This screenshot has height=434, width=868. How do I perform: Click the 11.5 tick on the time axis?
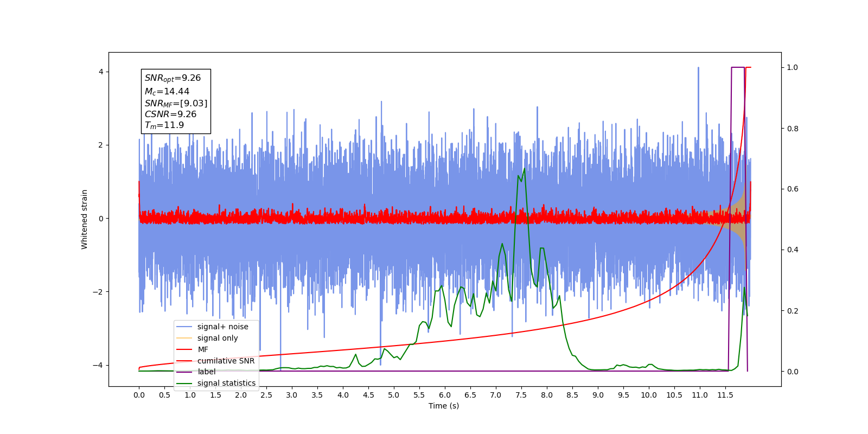(x=725, y=395)
